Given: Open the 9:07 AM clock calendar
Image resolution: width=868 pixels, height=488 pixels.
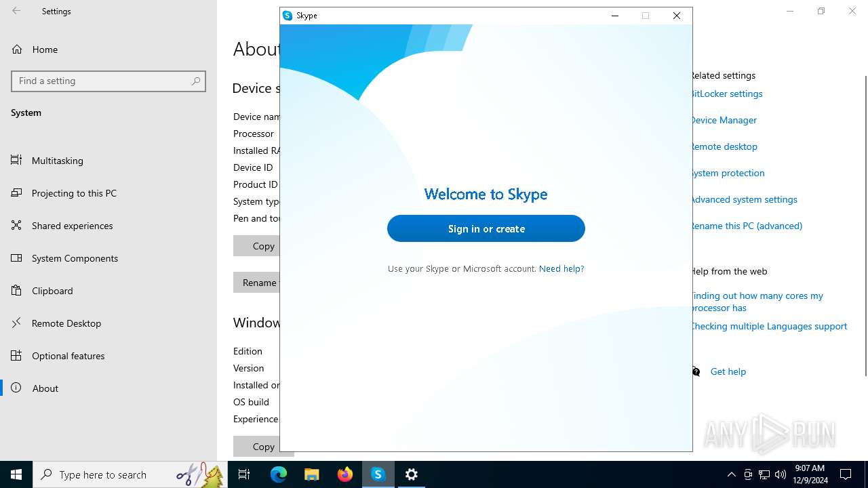Looking at the screenshot, I should click(x=810, y=474).
